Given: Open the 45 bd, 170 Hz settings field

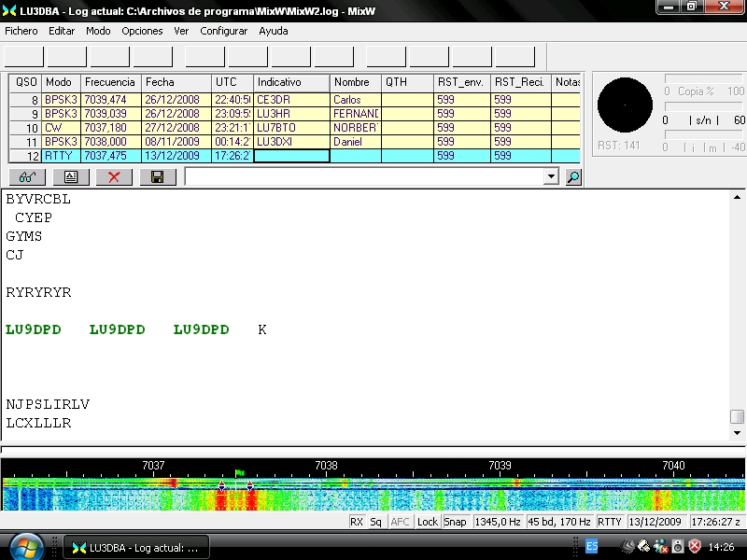Looking at the screenshot, I should (x=559, y=522).
